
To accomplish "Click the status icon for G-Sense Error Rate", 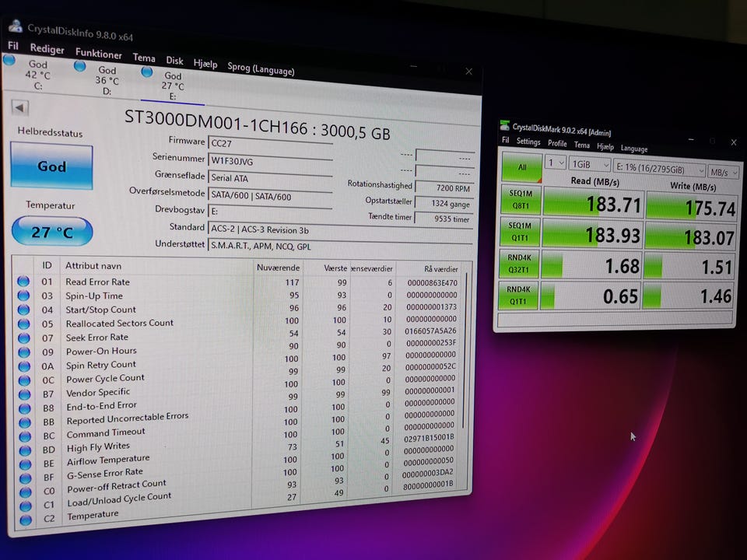I will 25,478.
